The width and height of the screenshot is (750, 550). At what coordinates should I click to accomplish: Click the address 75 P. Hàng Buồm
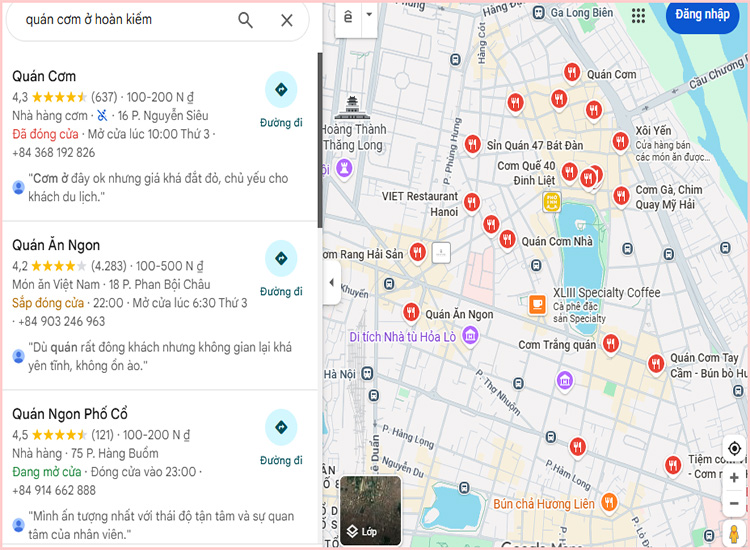coord(114,453)
